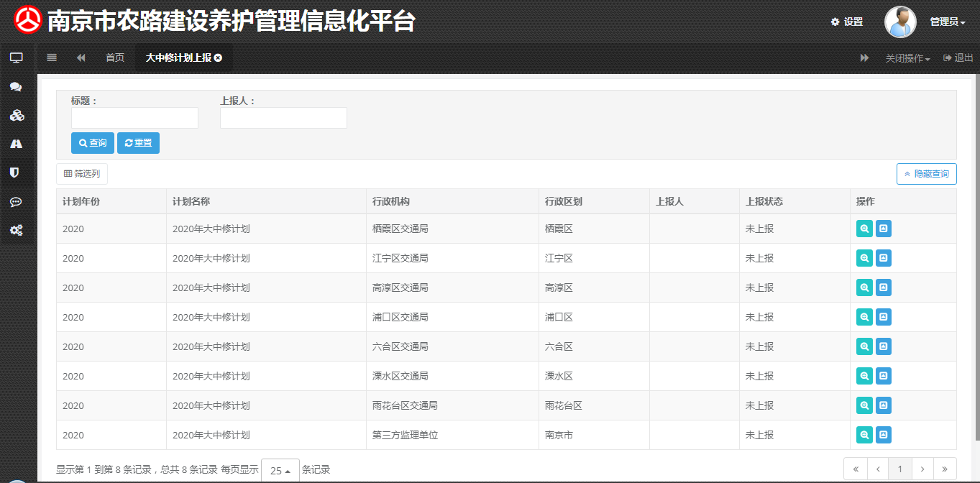View details for 六合区交通局 row
980x483 pixels.
pyautogui.click(x=864, y=346)
